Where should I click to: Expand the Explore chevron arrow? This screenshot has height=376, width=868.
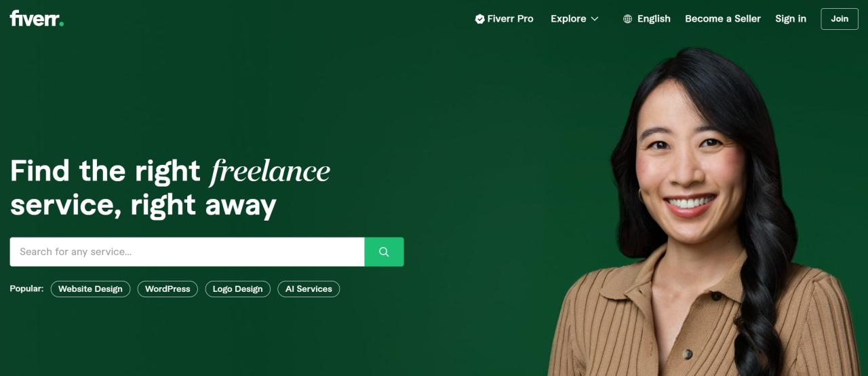(x=595, y=19)
